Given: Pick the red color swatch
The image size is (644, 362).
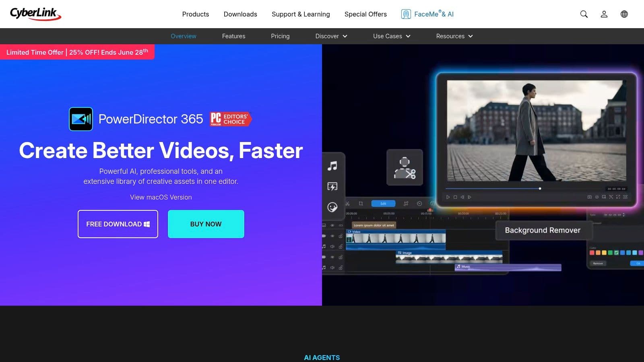Looking at the screenshot, I should 592,253.
